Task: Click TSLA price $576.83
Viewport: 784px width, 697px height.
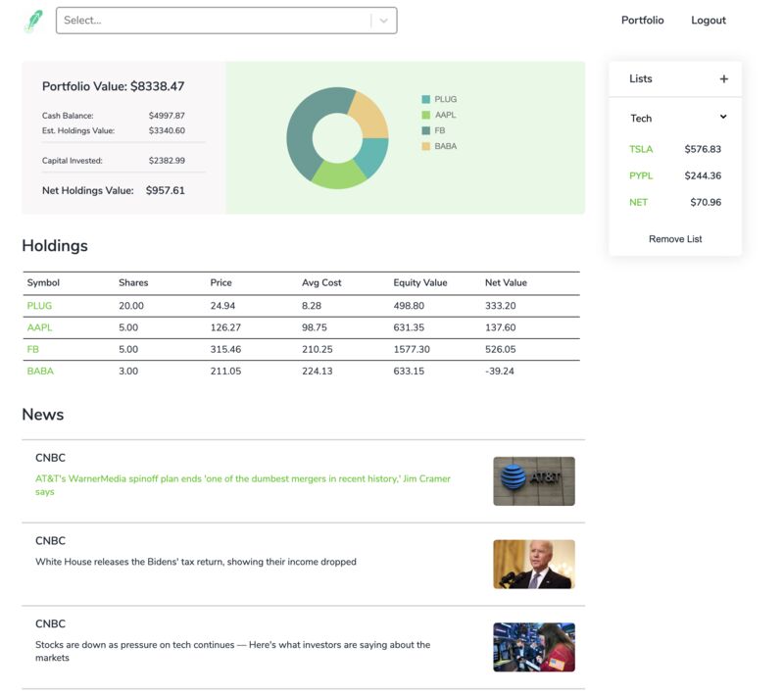Action: [703, 149]
